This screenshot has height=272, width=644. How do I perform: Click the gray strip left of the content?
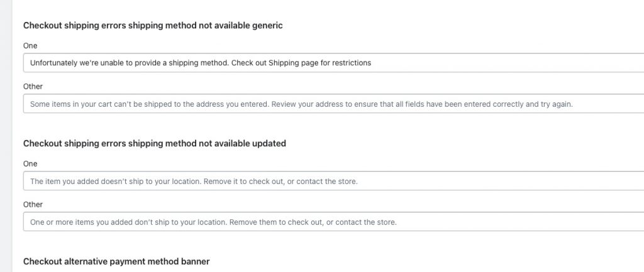tap(6, 136)
